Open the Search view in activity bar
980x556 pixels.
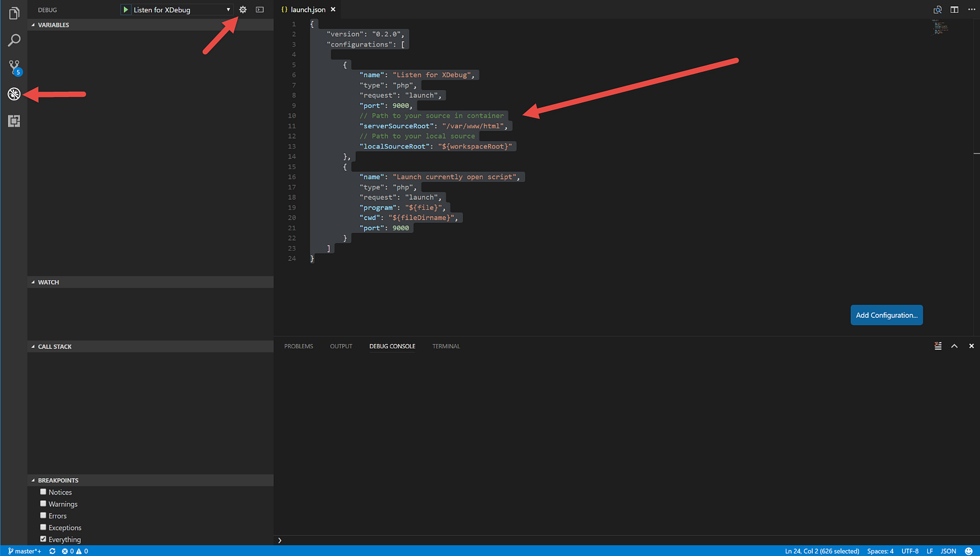(x=13, y=40)
